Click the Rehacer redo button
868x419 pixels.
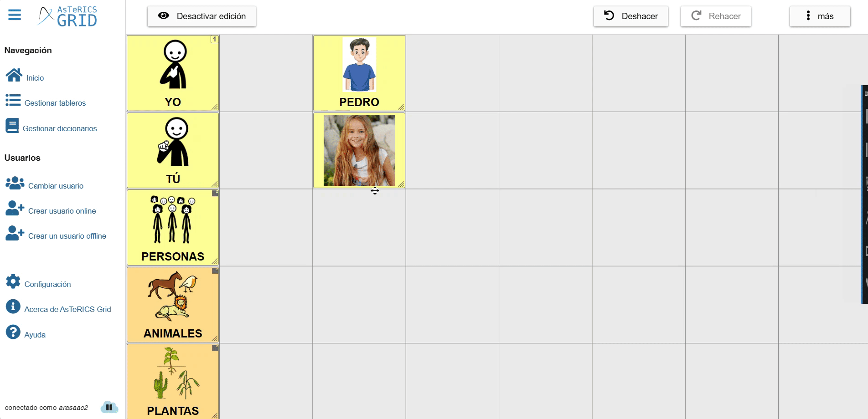pos(716,16)
